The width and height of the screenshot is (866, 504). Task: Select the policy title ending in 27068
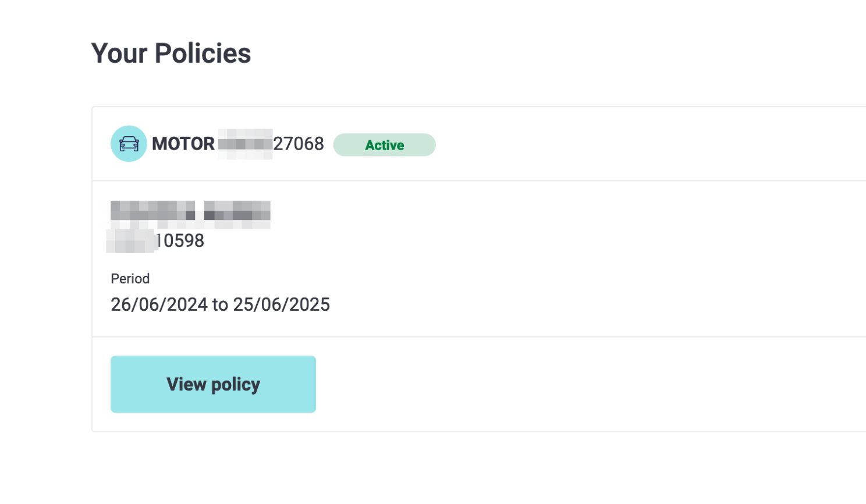point(237,144)
